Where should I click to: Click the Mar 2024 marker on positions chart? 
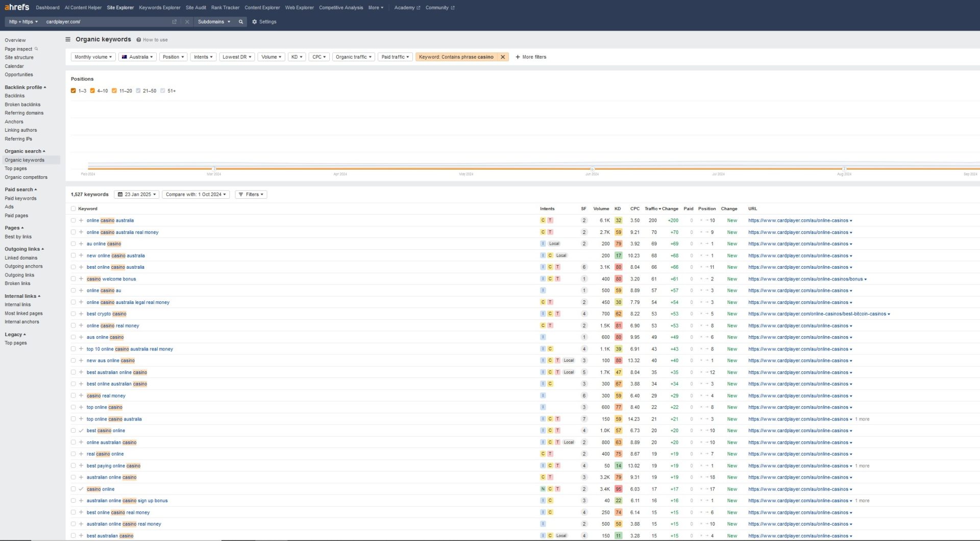214,169
